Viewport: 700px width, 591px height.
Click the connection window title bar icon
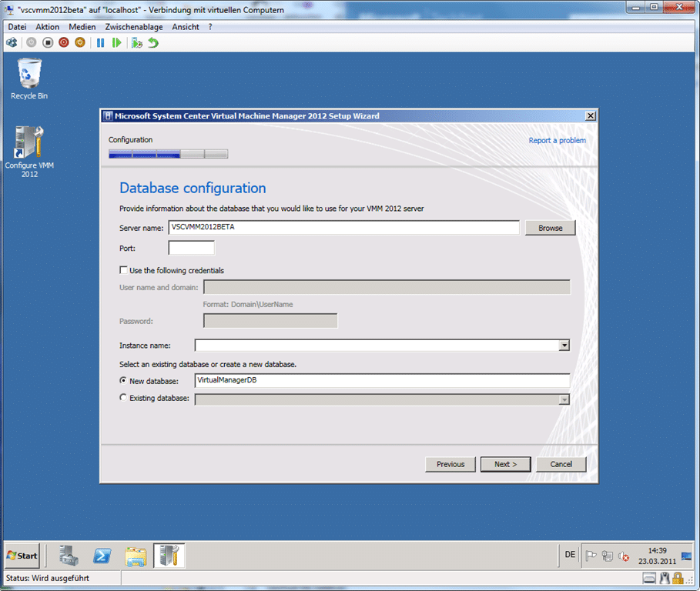9,10
